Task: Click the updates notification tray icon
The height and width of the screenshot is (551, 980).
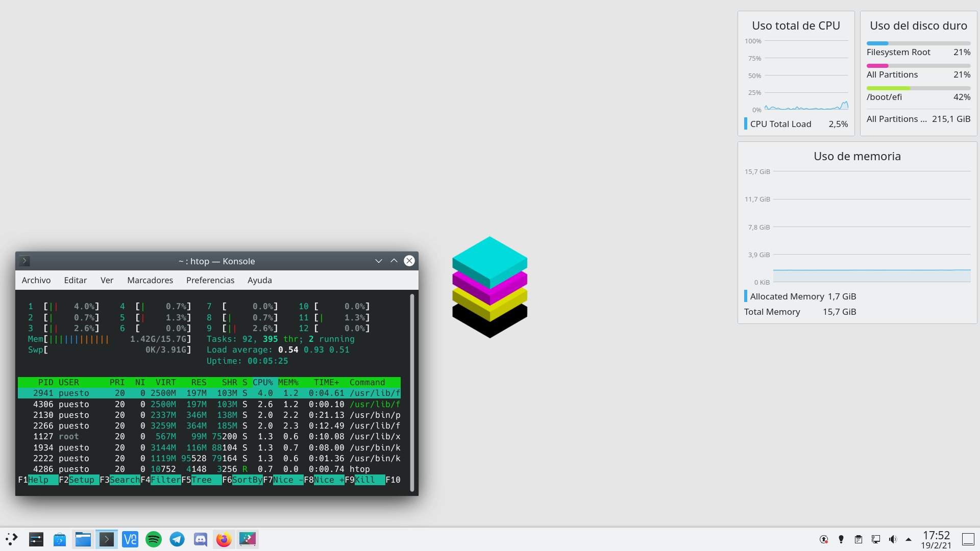Action: pos(824,539)
